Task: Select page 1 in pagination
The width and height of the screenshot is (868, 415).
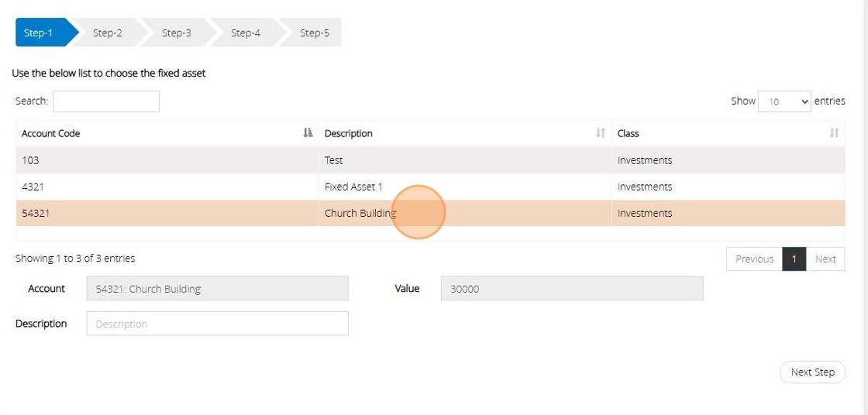Action: 794,259
